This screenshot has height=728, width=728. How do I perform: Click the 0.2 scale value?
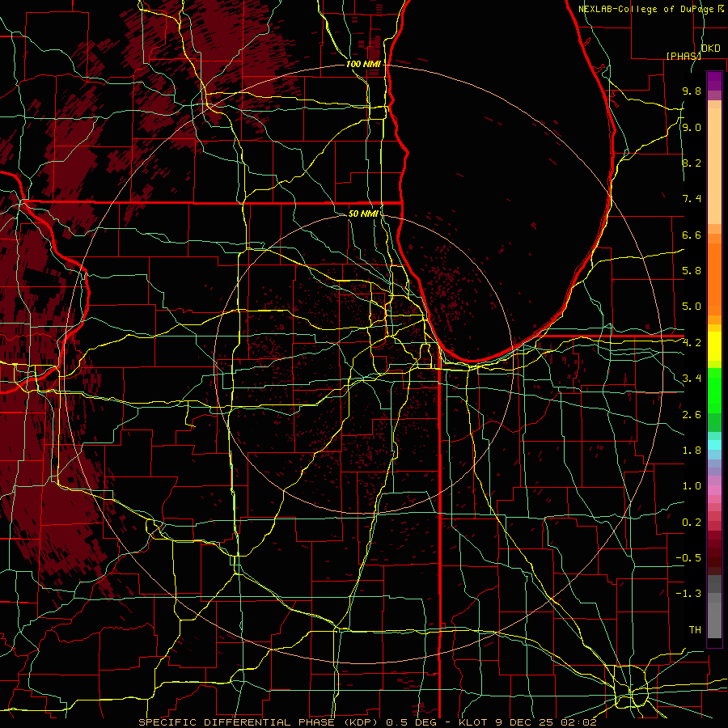click(x=692, y=523)
